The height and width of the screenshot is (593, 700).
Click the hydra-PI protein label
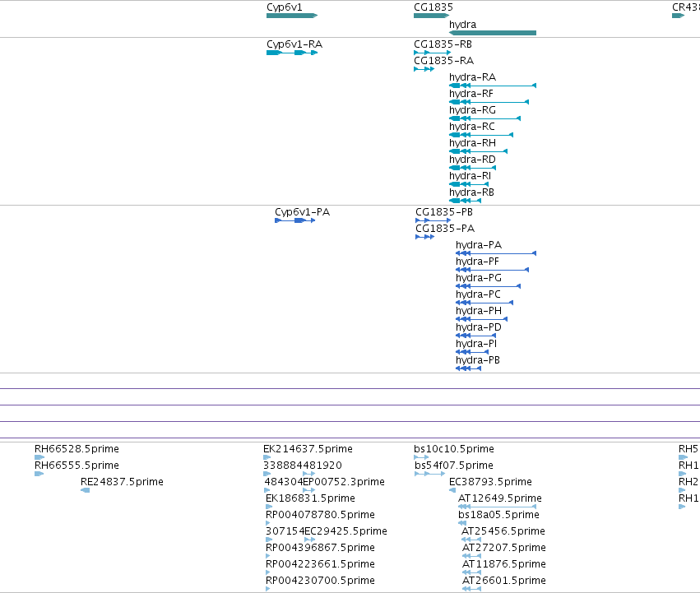(x=476, y=345)
